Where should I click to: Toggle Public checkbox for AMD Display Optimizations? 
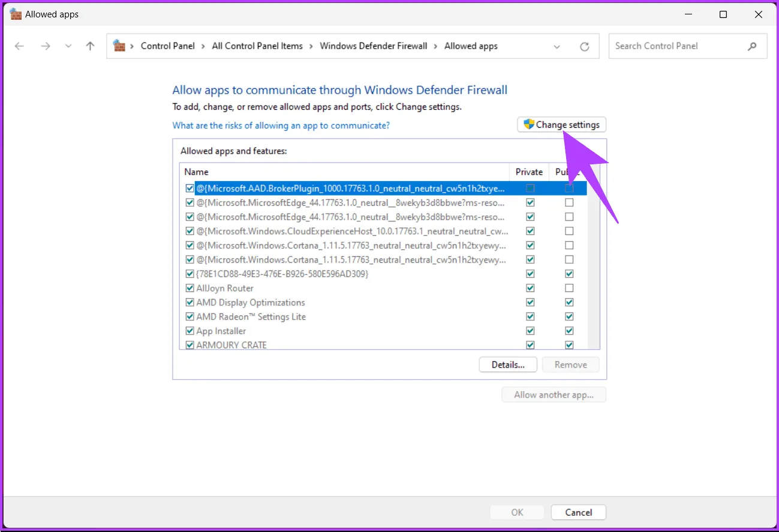[569, 302]
